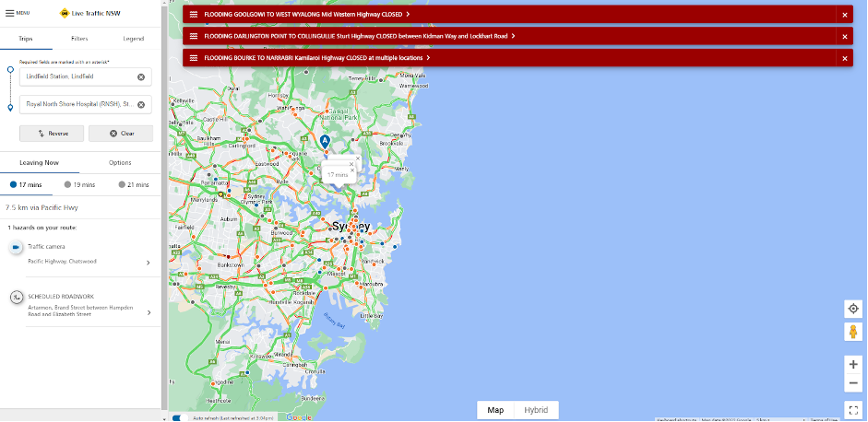Close the 17 mins map popup
The height and width of the screenshot is (422, 868).
point(352,170)
